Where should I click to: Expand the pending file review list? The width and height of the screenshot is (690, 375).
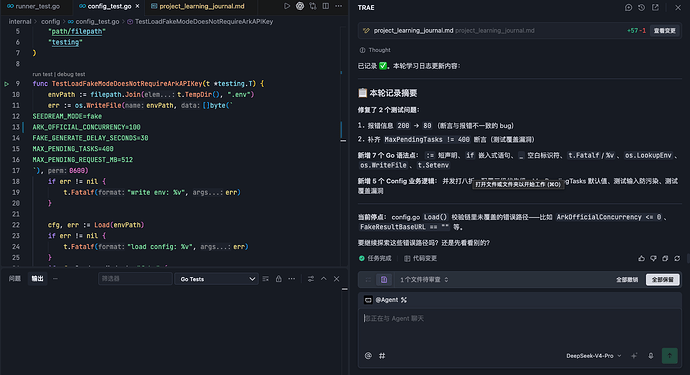pyautogui.click(x=424, y=279)
